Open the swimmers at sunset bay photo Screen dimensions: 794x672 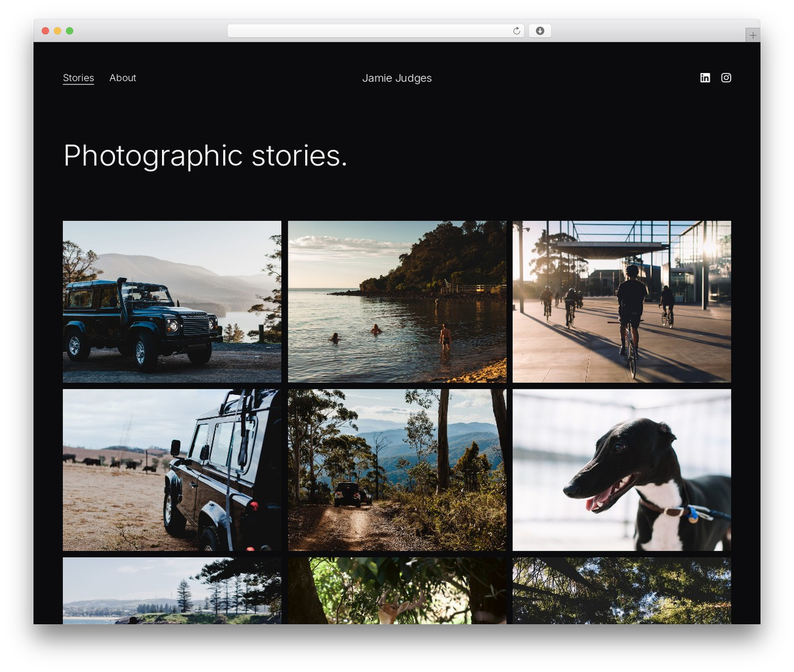pyautogui.click(x=397, y=301)
